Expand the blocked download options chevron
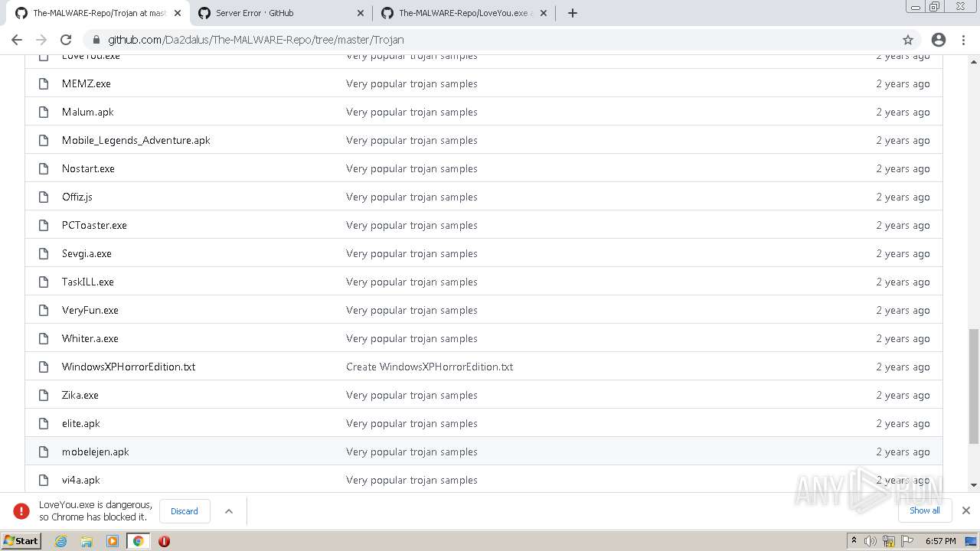The width and height of the screenshot is (980, 551). [228, 511]
